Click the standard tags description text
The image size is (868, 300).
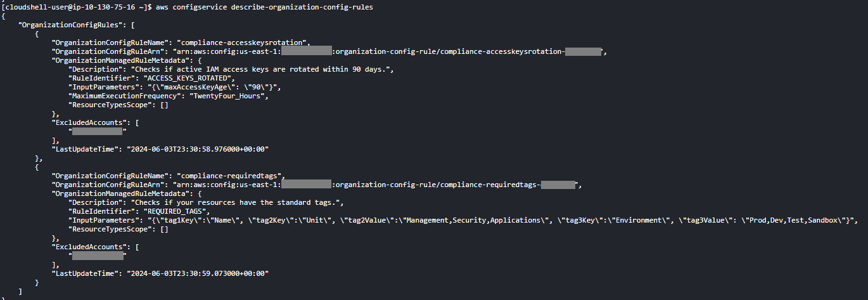pos(235,202)
